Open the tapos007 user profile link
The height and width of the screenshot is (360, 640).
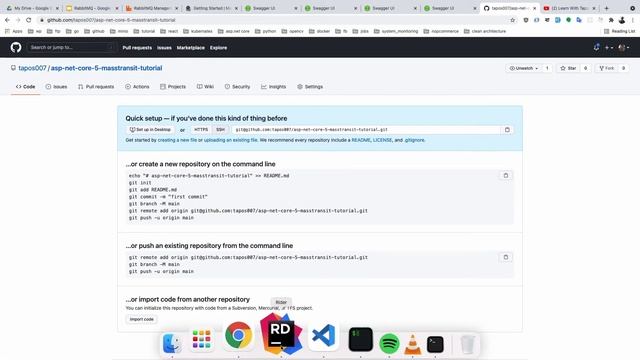click(32, 68)
